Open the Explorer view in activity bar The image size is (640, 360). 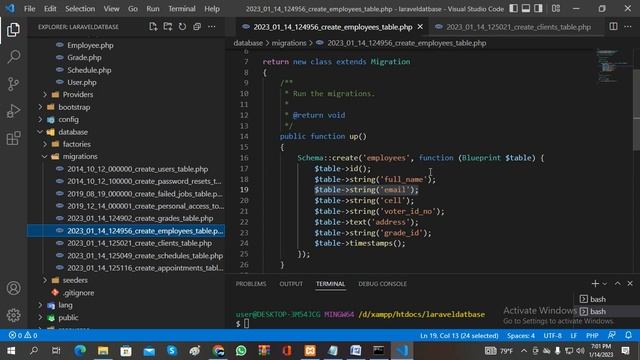tap(13, 30)
